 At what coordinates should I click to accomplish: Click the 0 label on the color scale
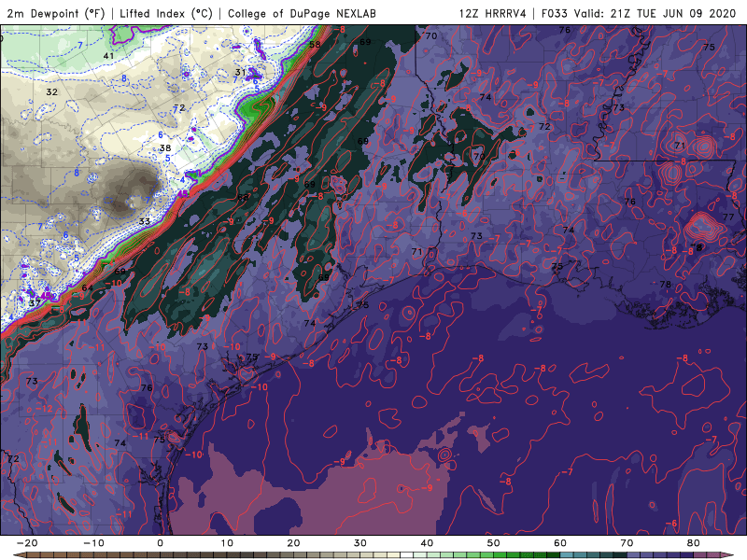click(160, 543)
